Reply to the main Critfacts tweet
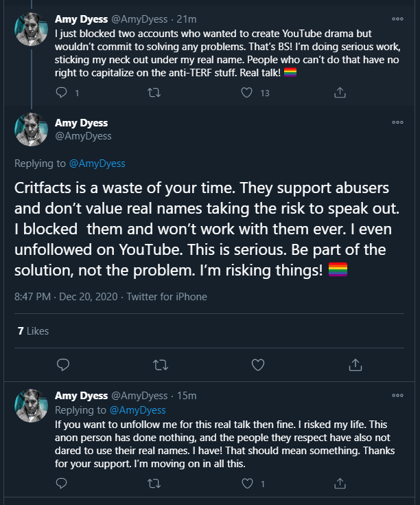420x505 pixels. 63,365
